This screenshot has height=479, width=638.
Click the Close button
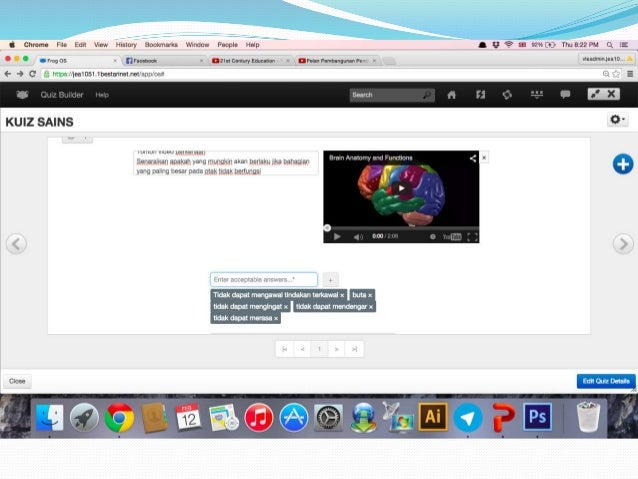click(x=17, y=381)
